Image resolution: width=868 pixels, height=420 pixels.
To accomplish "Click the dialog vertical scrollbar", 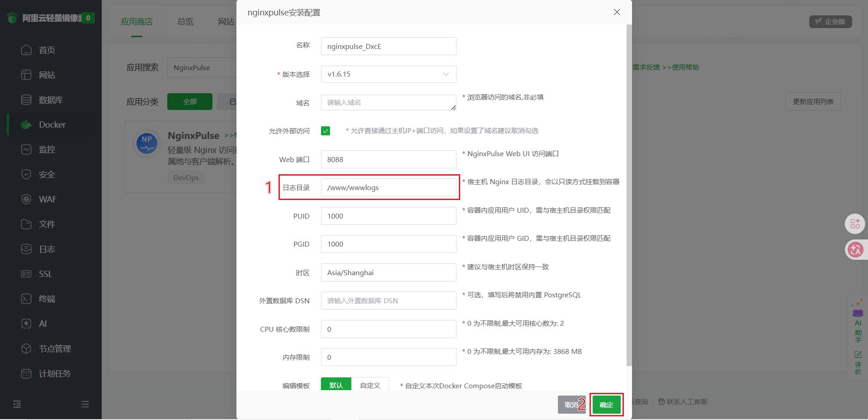I will 628,195.
